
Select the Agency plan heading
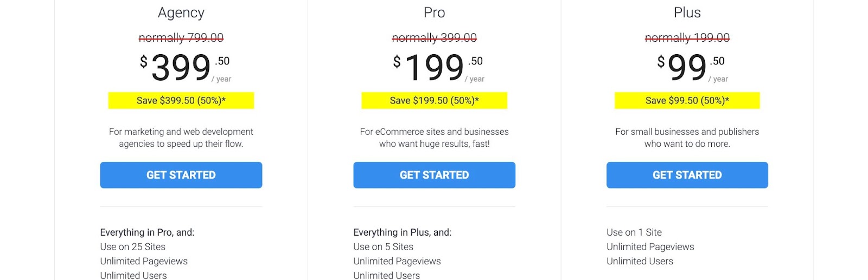click(x=181, y=12)
